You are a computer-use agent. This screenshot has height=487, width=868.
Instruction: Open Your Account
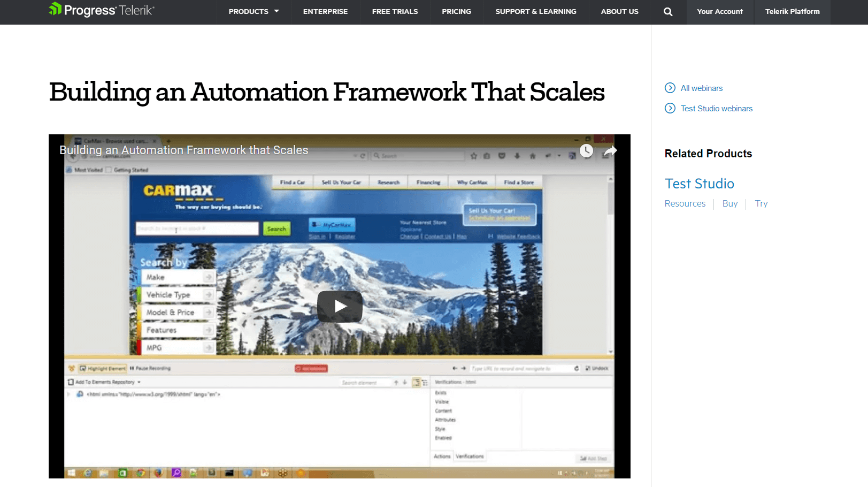(x=720, y=11)
